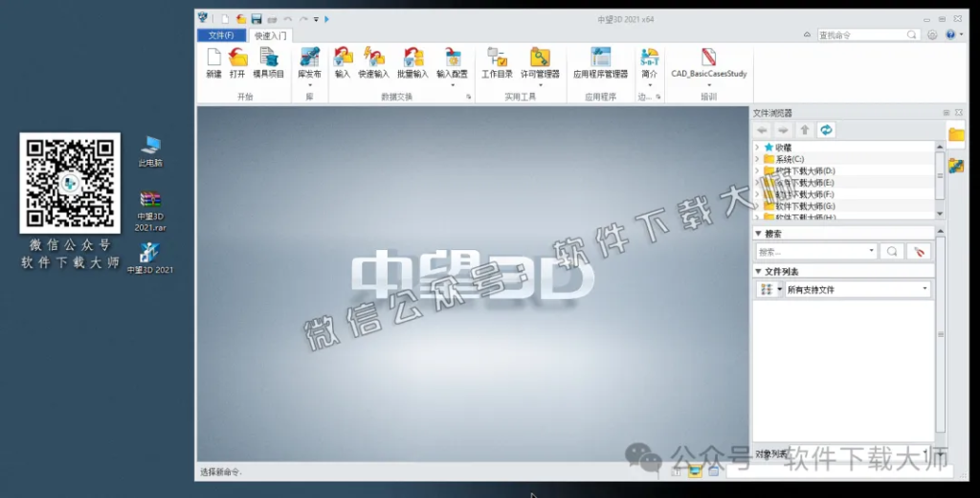Click the refresh icon in 文件浏览器
This screenshot has height=498, width=980.
coord(826,130)
